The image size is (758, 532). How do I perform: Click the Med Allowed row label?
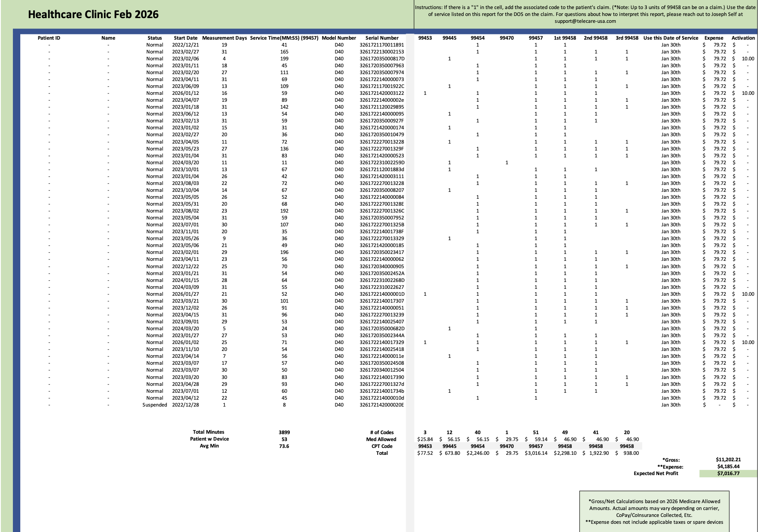tap(383, 439)
